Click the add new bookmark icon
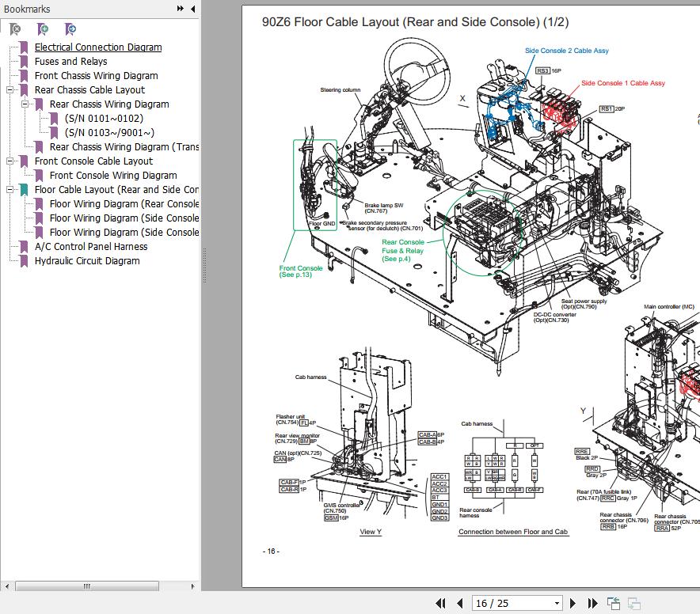The width and height of the screenshot is (700, 614). point(44,29)
